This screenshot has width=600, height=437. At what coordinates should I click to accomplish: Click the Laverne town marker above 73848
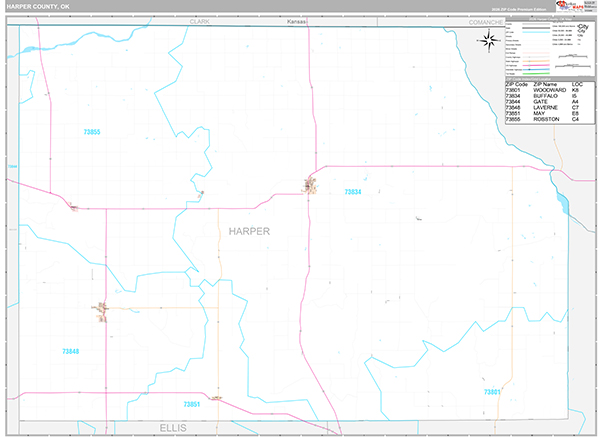(x=101, y=318)
